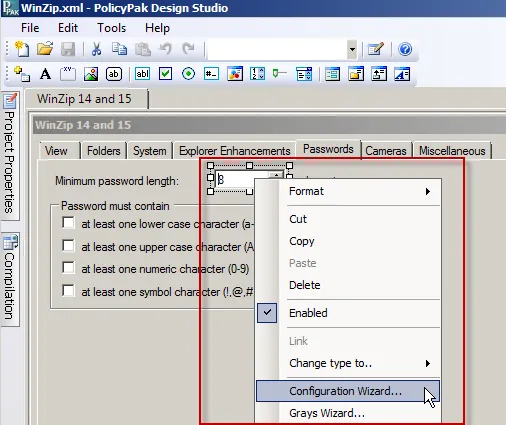The width and height of the screenshot is (506, 425).
Task: Select the 'abl' text box tool
Action: [x=142, y=74]
